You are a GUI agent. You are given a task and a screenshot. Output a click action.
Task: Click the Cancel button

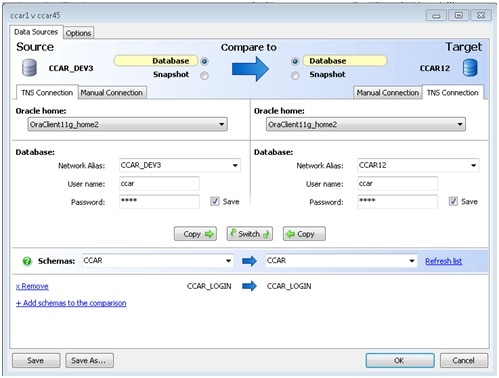pyautogui.click(x=464, y=360)
